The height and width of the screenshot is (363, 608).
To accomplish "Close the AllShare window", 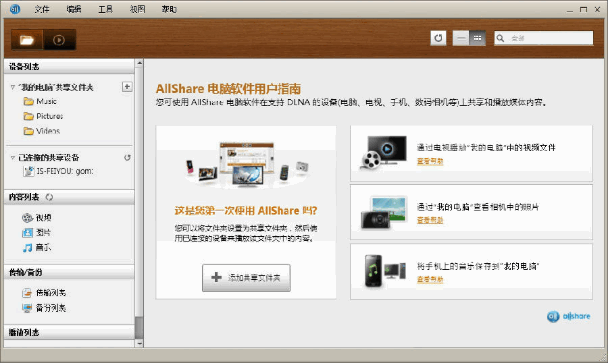I will 597,9.
